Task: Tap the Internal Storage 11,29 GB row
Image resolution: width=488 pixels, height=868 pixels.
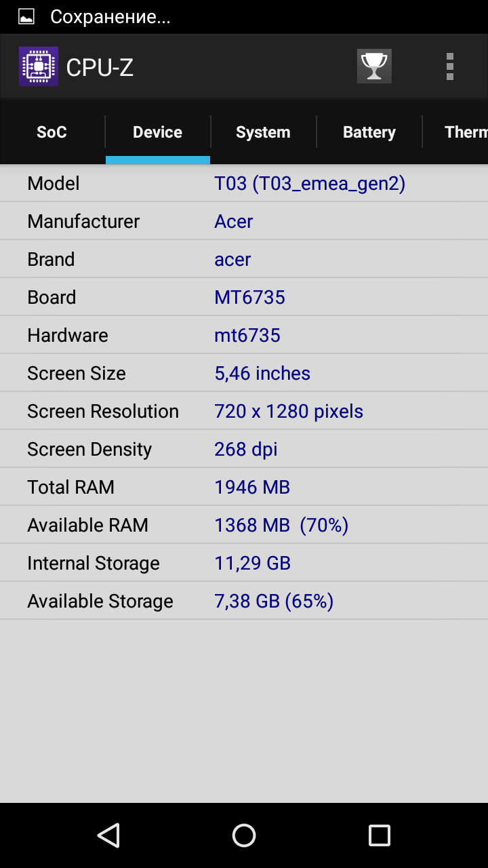Action: 244,564
